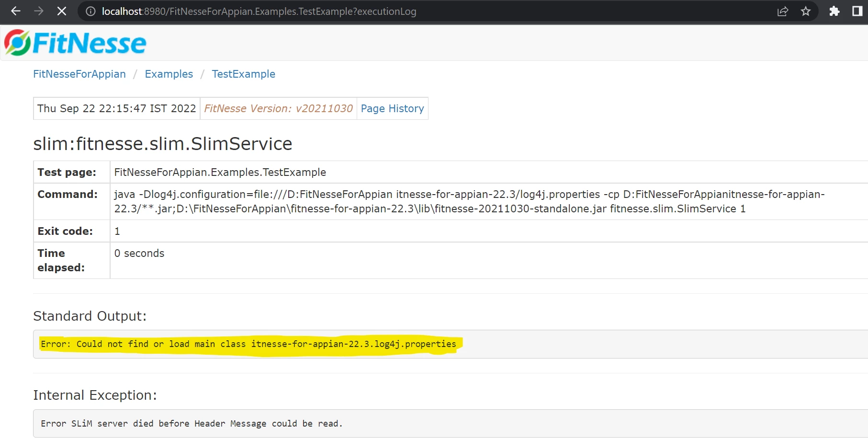
Task: Open the Extensions puzzle icon
Action: click(834, 11)
